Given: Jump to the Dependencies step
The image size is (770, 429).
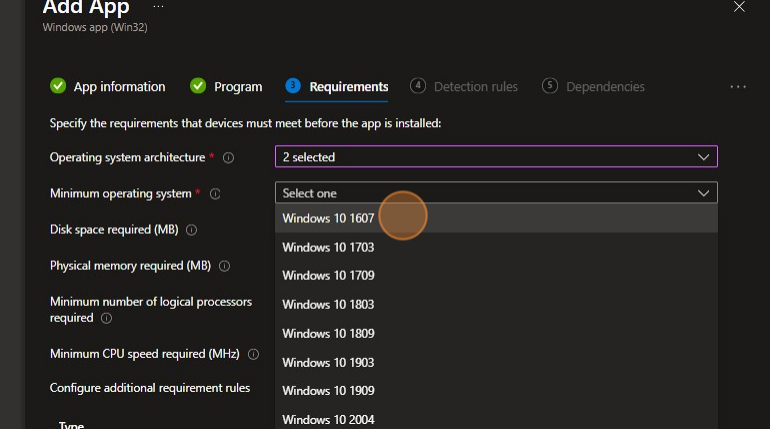Looking at the screenshot, I should [x=594, y=87].
